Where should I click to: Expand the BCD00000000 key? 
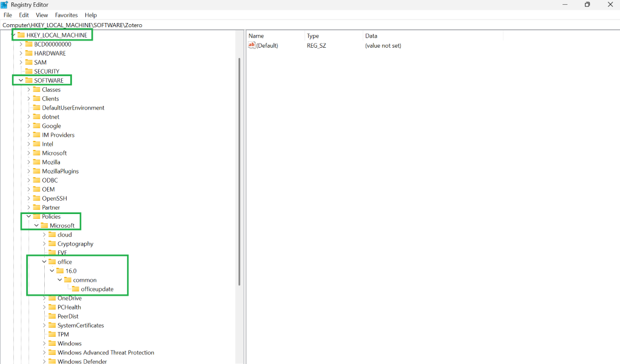tap(21, 44)
